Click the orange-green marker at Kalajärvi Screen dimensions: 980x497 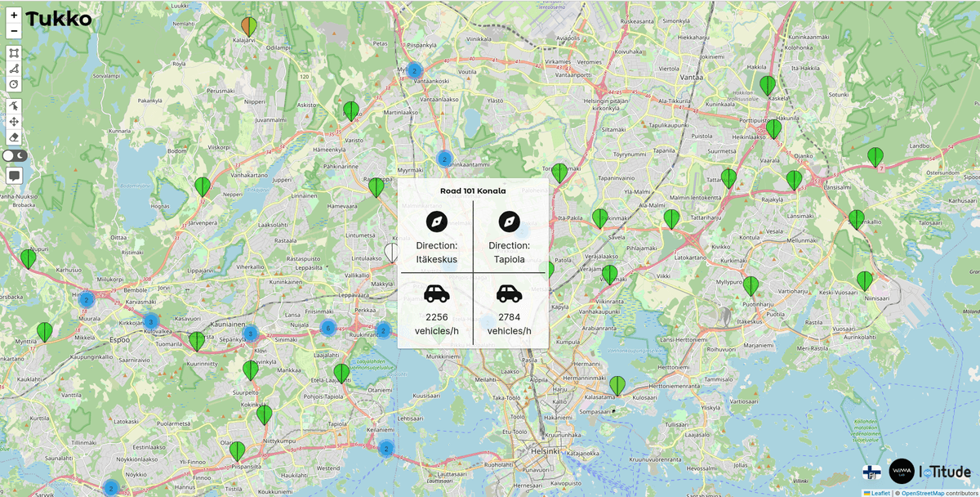coord(249,27)
